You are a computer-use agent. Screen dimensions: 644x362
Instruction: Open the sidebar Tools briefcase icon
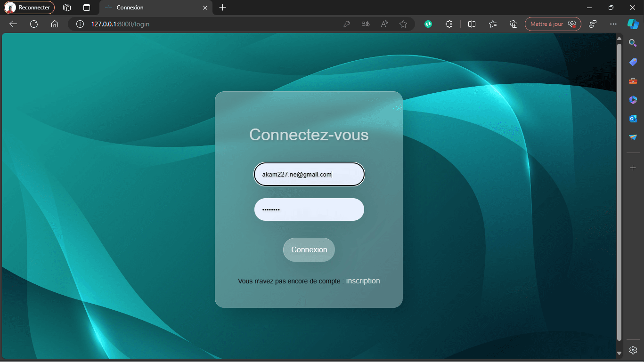[633, 81]
